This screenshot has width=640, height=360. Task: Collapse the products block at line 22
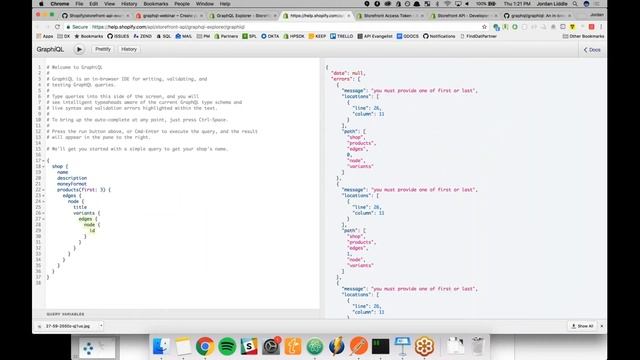(44, 190)
